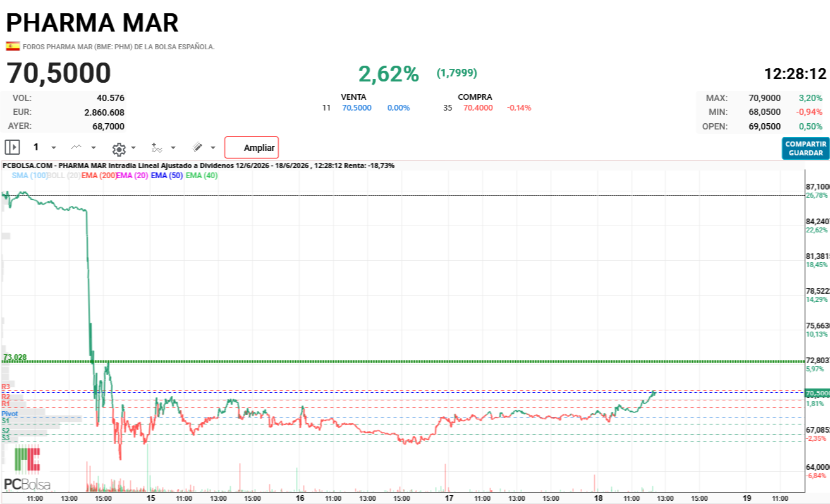Click date label 18 on time axis

click(x=599, y=498)
